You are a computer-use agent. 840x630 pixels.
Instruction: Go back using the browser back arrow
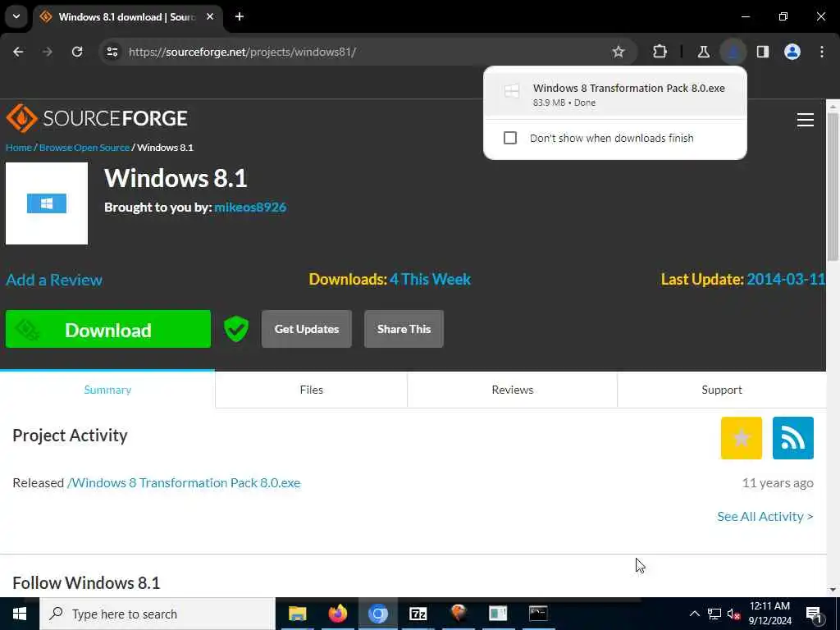click(18, 52)
